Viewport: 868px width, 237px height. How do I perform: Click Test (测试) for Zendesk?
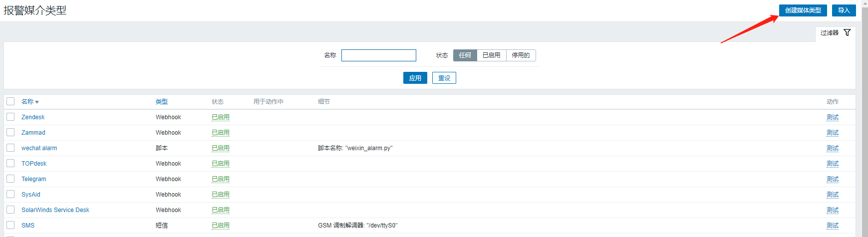[x=833, y=117]
